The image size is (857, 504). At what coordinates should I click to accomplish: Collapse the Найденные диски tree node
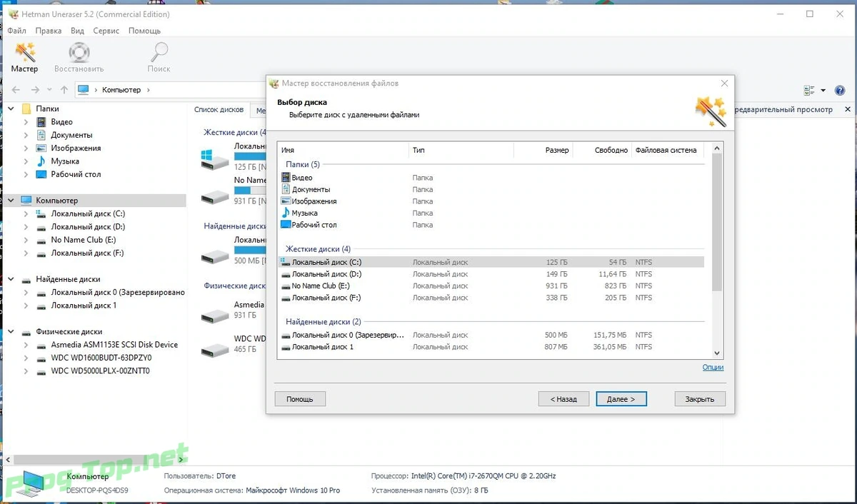coord(11,279)
